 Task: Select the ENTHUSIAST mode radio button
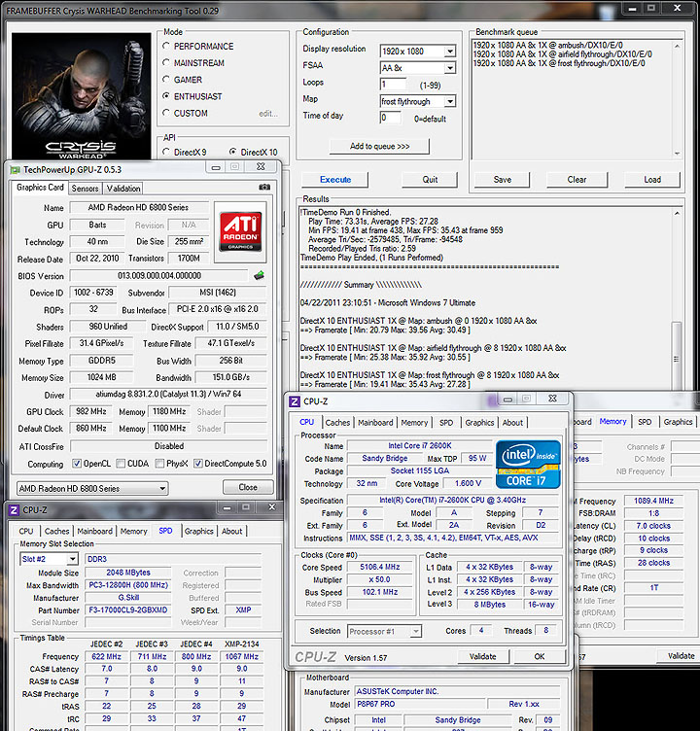(166, 96)
